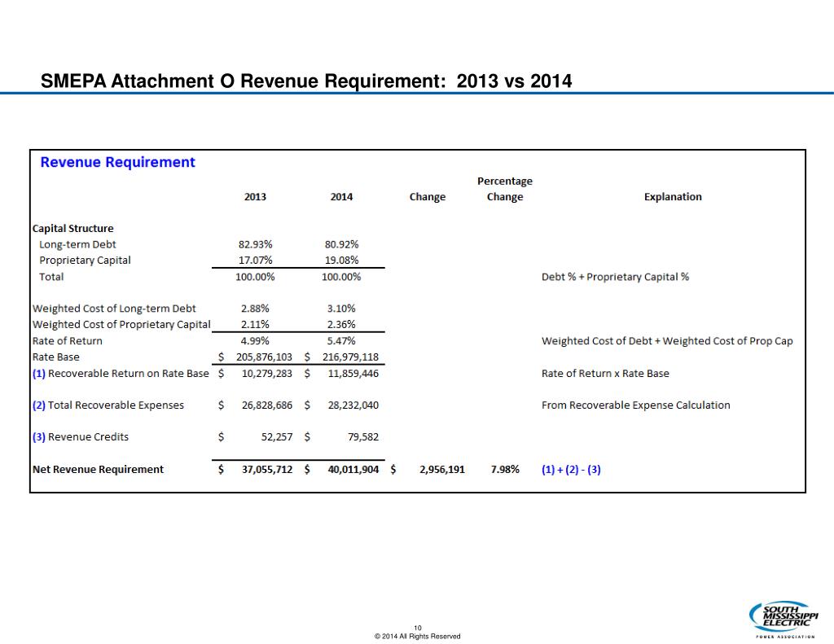
Task: Click the Percentage Change column header
Action: point(505,189)
